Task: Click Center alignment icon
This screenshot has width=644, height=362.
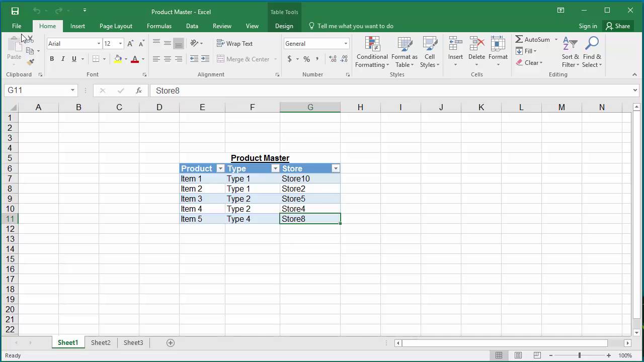Action: pos(168,59)
